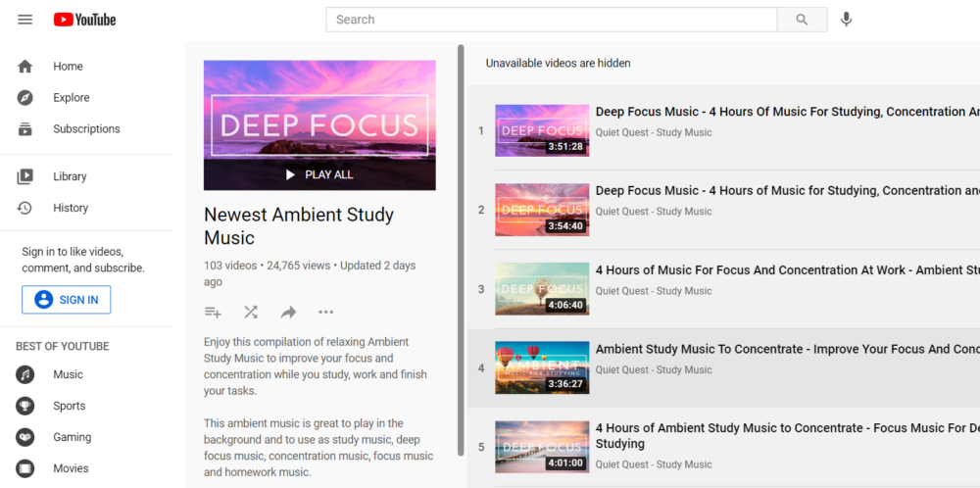Open video 4 thumbnail 3:36:27
The width and height of the screenshot is (980, 488).
coord(542,368)
